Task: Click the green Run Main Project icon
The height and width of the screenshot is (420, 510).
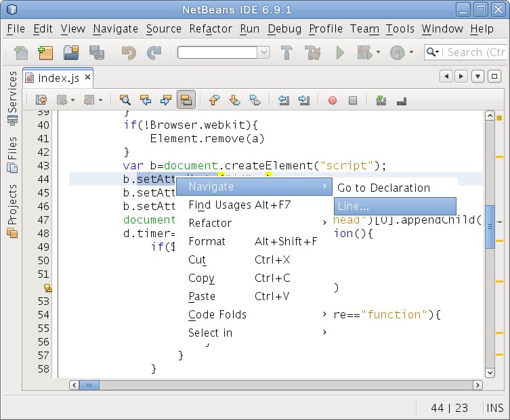Action: 340,53
